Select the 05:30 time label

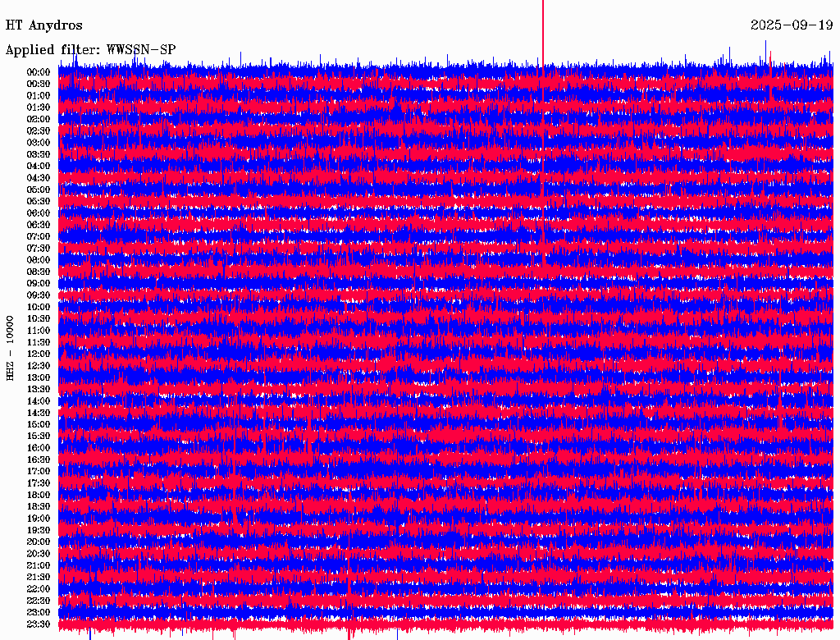click(39, 201)
